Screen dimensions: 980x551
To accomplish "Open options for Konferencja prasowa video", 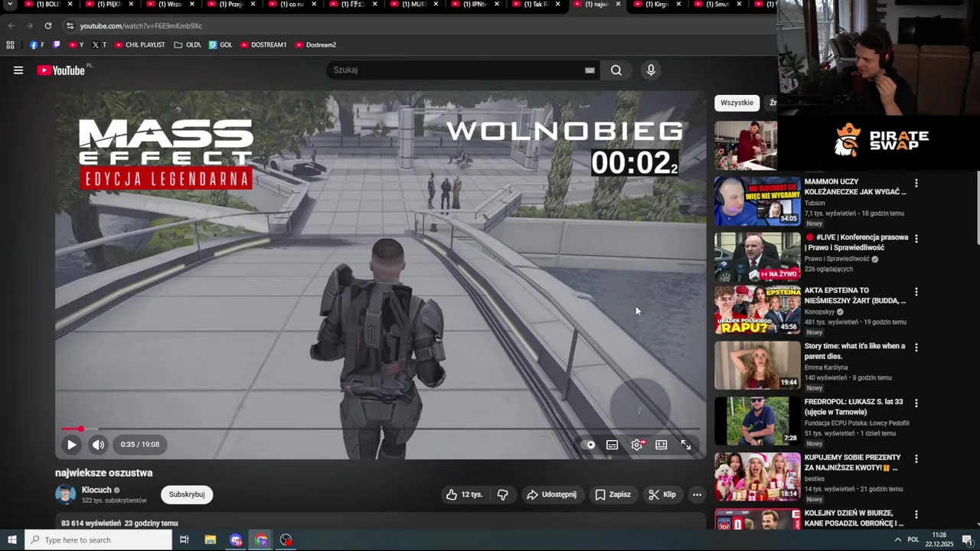I will click(x=916, y=239).
